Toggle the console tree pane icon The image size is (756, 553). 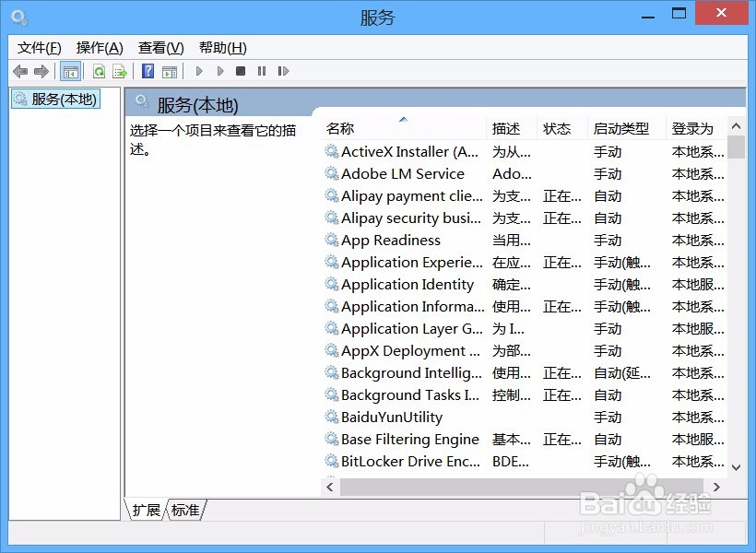pos(70,71)
